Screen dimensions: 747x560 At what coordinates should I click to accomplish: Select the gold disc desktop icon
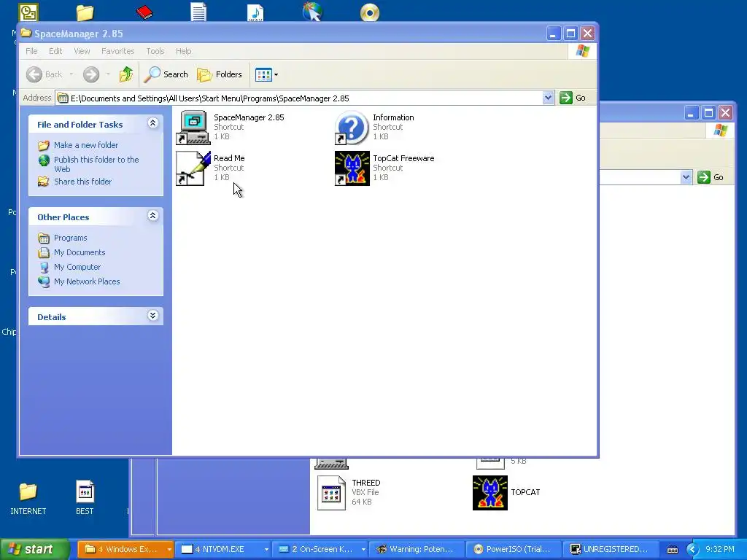click(x=370, y=12)
